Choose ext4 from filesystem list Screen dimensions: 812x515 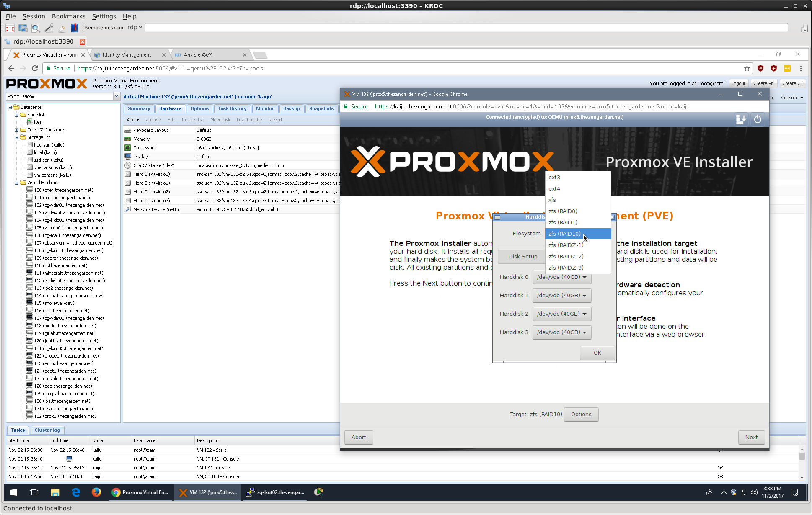click(578, 188)
